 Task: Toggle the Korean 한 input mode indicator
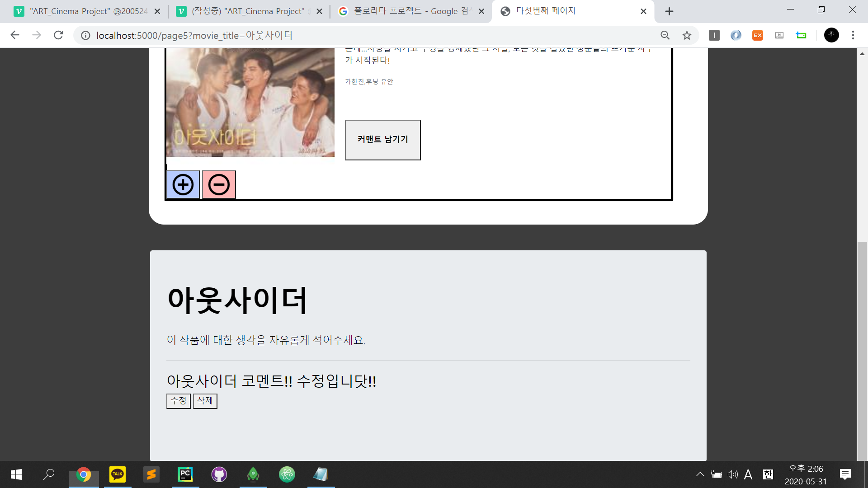(768, 474)
